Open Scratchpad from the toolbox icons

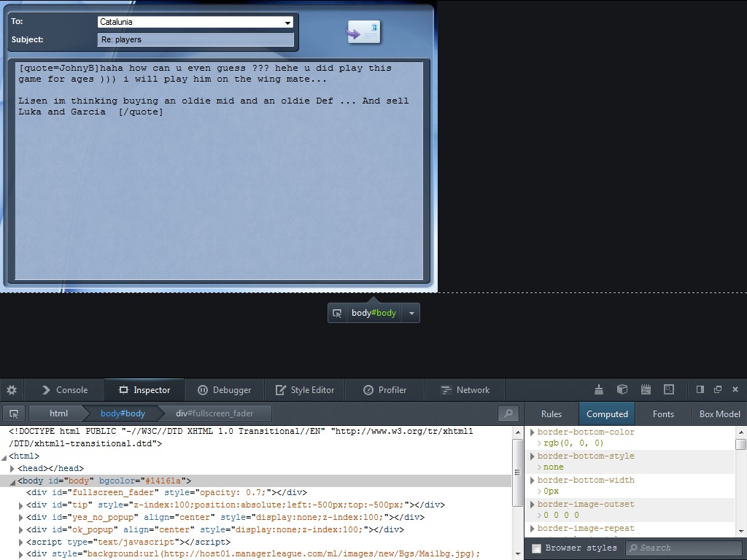[646, 389]
